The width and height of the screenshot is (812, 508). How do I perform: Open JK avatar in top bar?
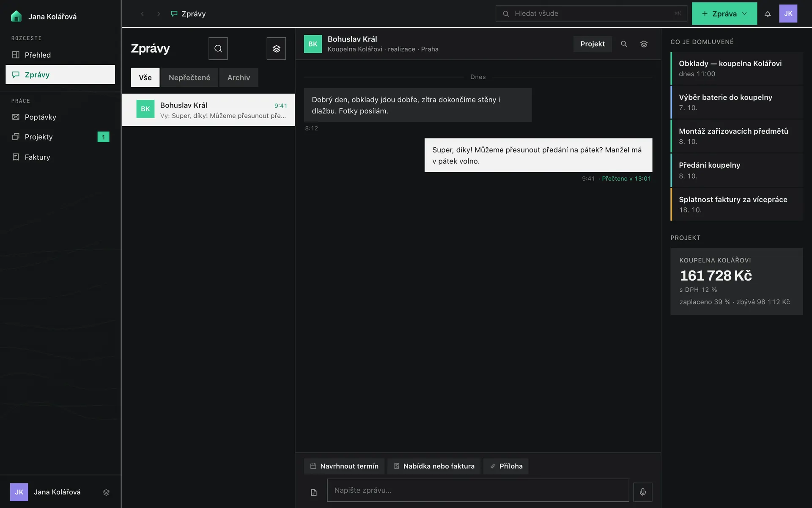tap(788, 14)
